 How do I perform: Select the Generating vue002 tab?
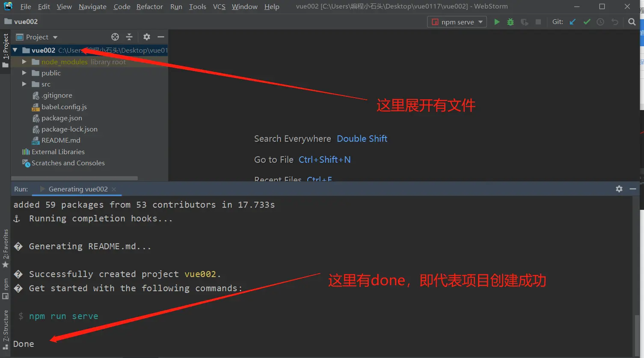[x=78, y=189]
